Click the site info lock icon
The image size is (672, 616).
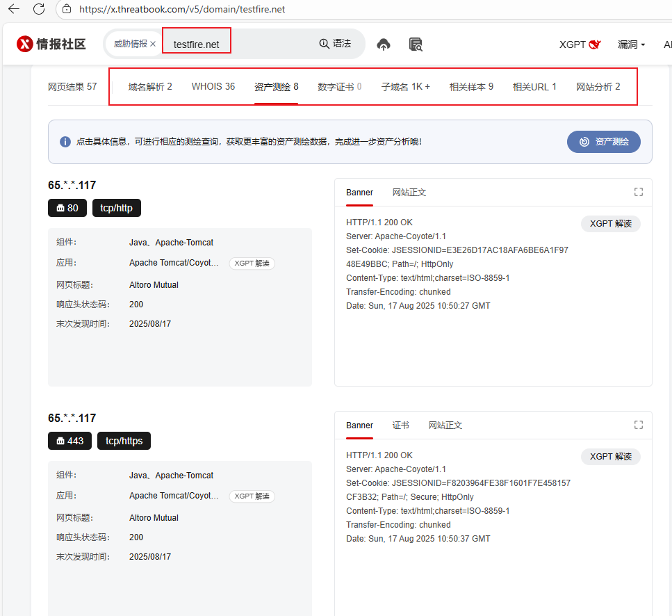[x=67, y=9]
